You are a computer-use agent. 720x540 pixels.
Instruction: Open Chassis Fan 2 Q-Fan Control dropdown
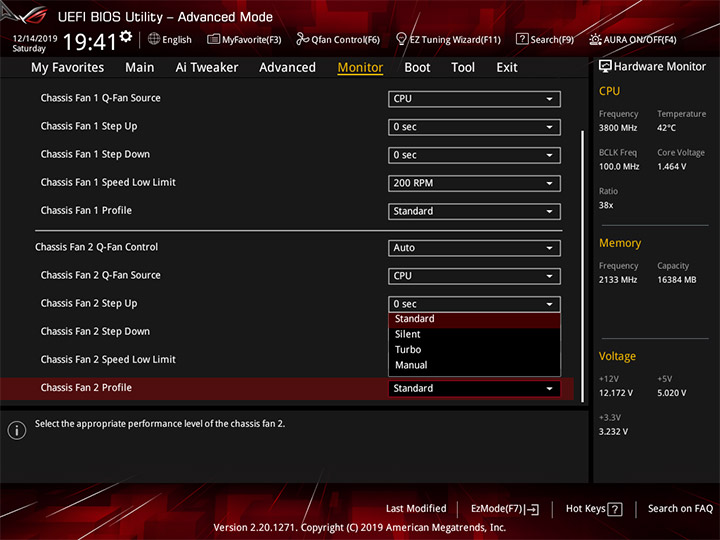(x=474, y=248)
